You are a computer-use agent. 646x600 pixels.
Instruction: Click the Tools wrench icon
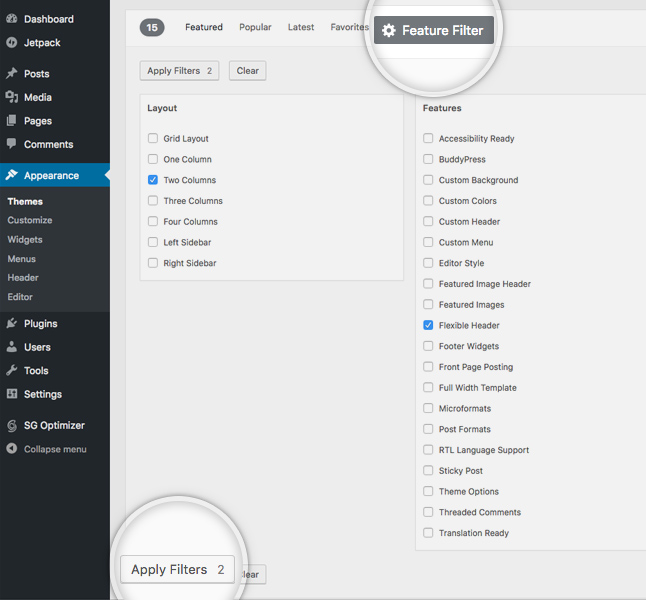(x=11, y=371)
